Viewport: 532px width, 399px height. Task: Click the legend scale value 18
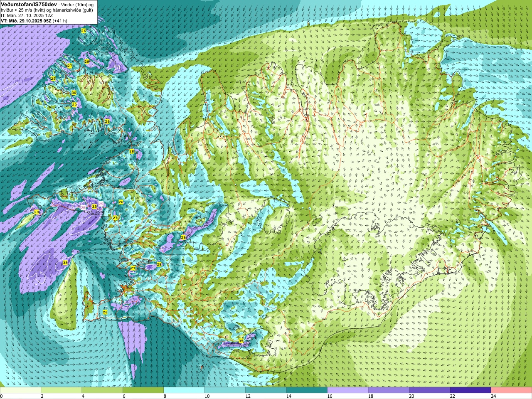click(x=370, y=396)
